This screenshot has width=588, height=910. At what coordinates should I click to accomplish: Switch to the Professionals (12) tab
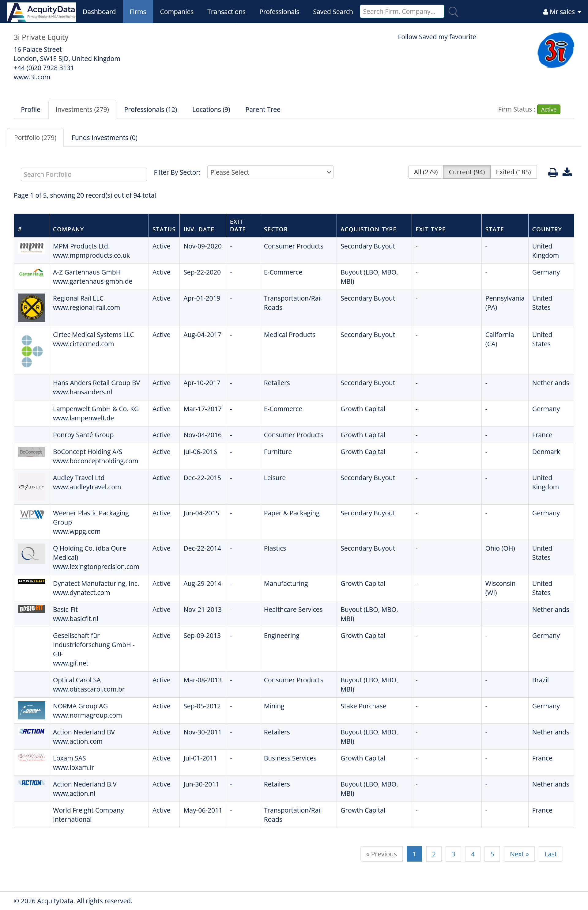click(x=150, y=109)
